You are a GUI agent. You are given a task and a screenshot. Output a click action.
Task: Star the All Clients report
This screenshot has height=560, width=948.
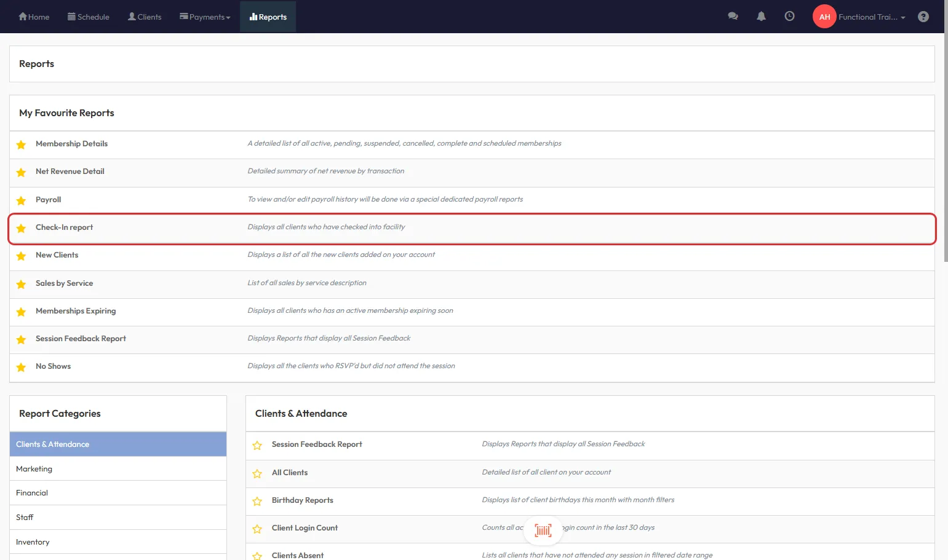[x=257, y=473]
